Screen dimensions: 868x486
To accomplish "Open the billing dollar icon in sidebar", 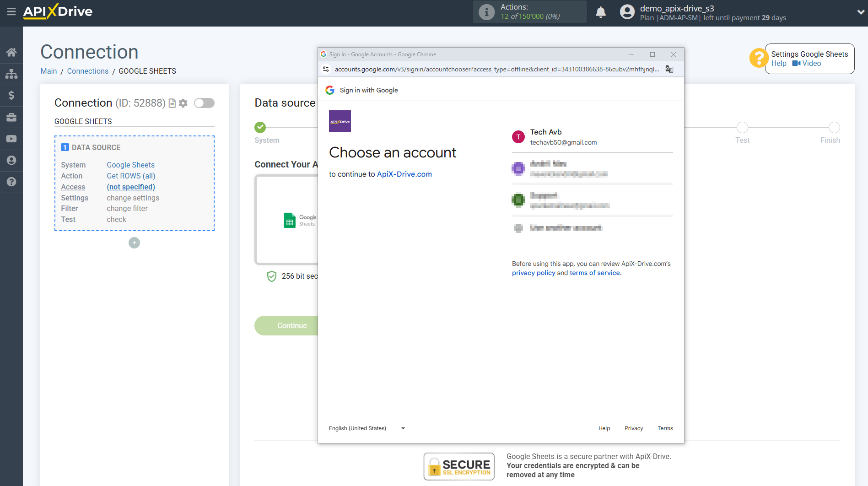I will tap(11, 95).
